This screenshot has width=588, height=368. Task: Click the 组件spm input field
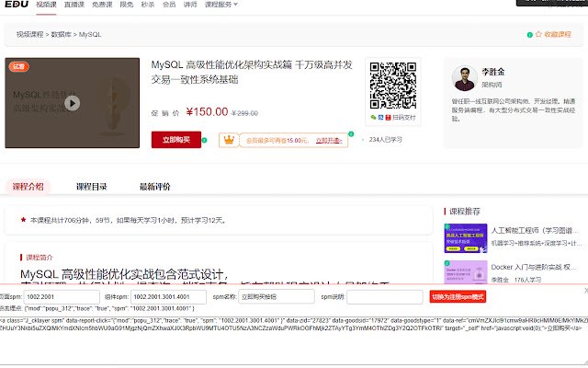click(168, 297)
